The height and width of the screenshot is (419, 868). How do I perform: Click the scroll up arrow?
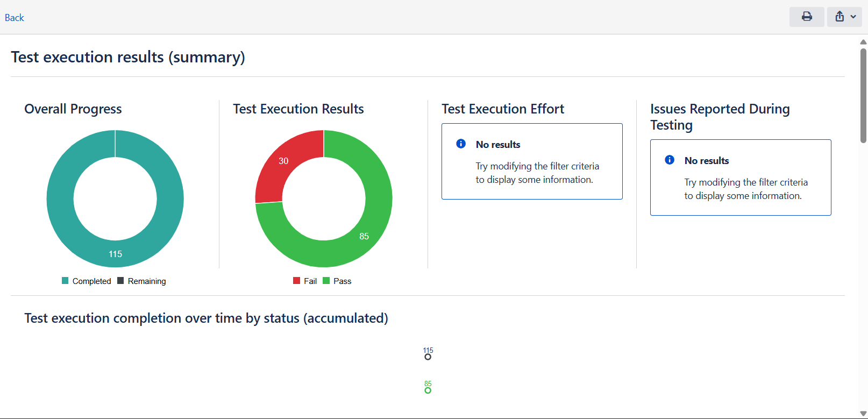pos(863,42)
